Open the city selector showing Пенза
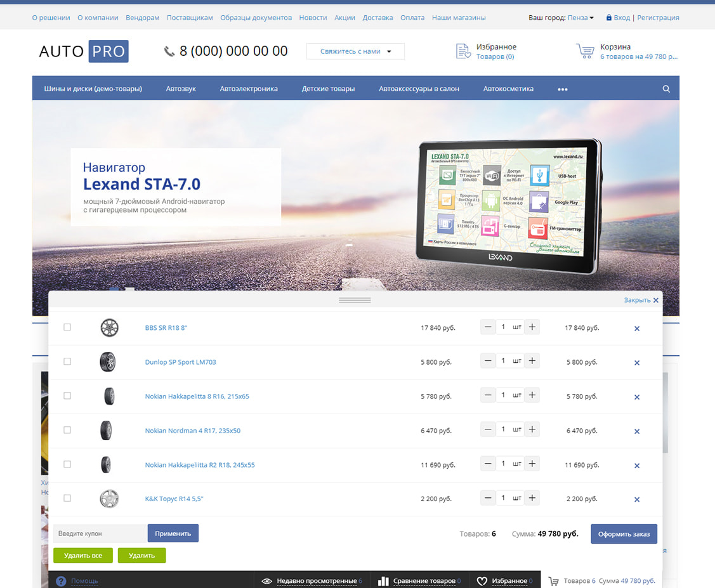This screenshot has height=588, width=715. 581,18
